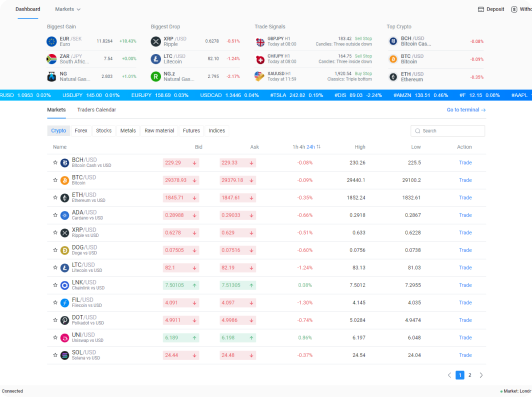
Task: Star the SOL/USD row as favorite
Action: point(55,355)
